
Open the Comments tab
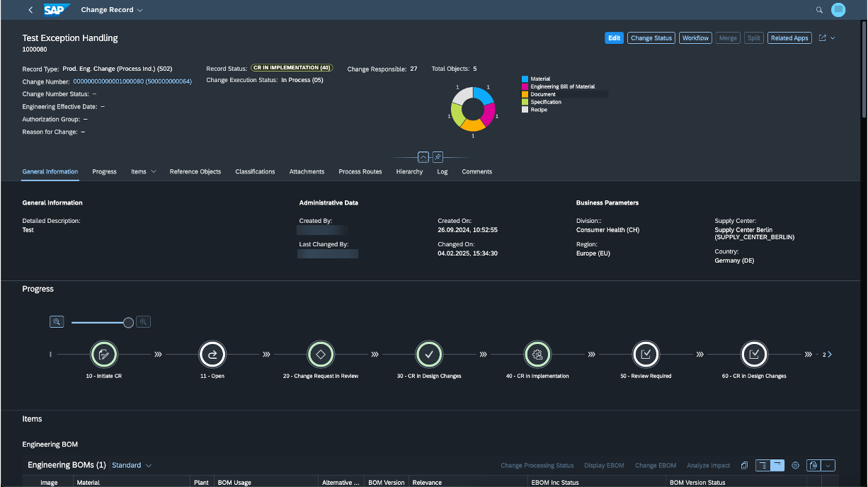point(477,172)
